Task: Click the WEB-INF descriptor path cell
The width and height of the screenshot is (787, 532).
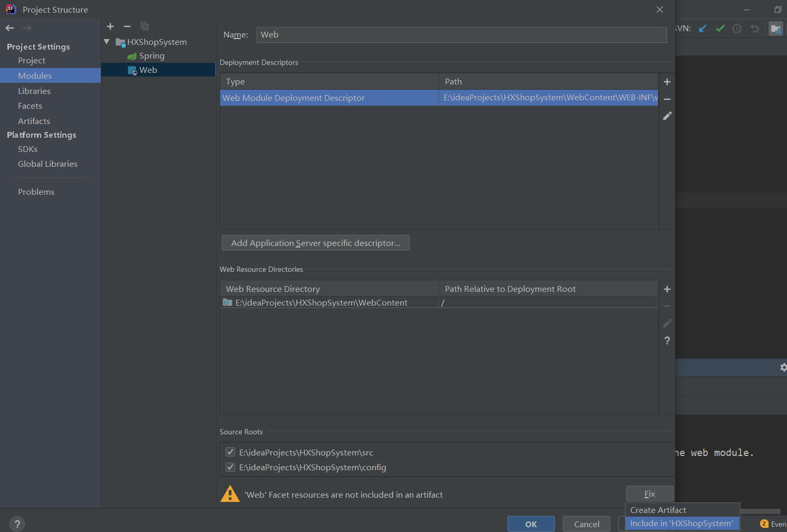Action: click(548, 98)
